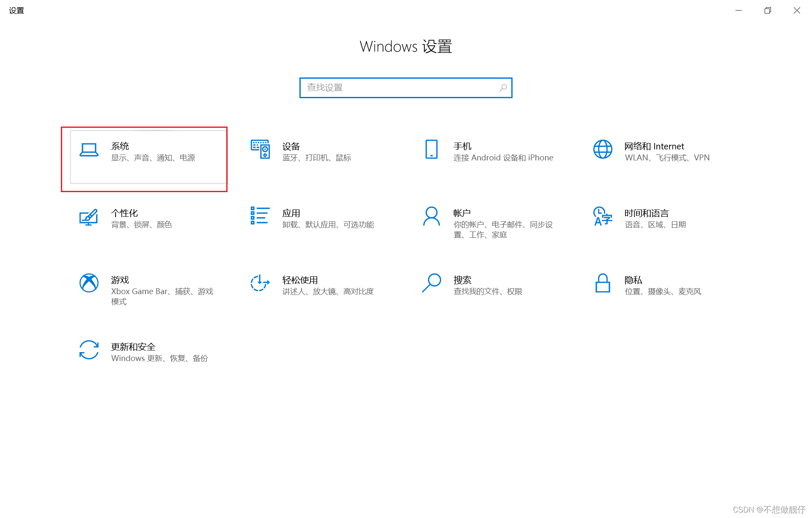Open Devices keyboard and speaker icon
This screenshot has width=812, height=518.
[x=260, y=149]
